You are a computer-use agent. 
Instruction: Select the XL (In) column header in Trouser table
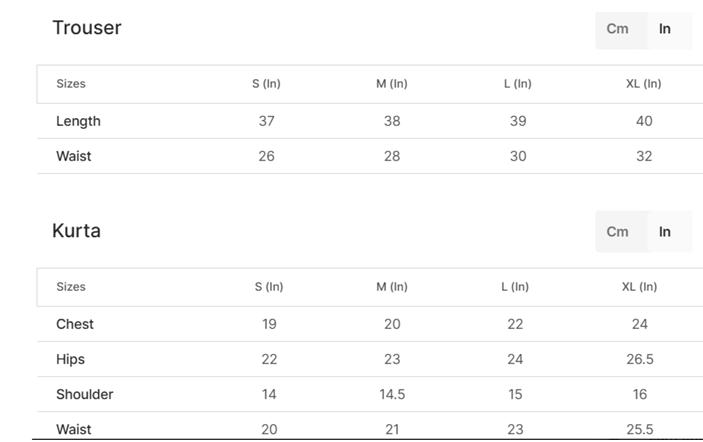[x=644, y=84]
